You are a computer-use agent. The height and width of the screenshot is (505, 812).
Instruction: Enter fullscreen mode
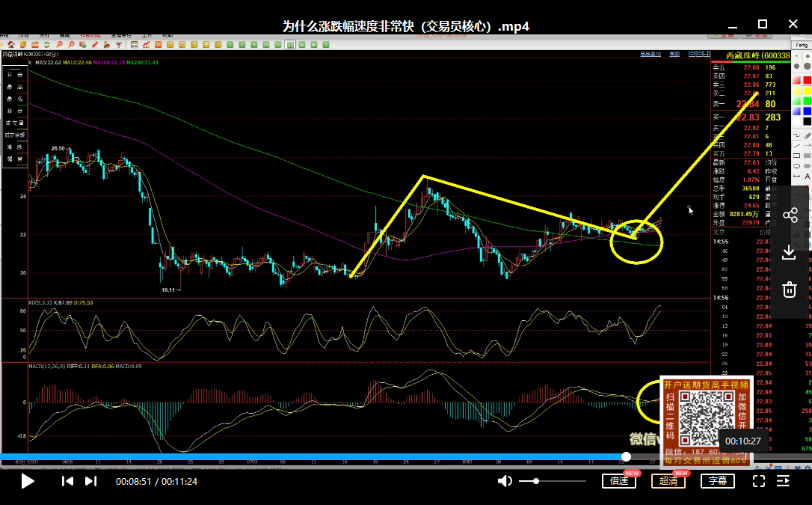pyautogui.click(x=758, y=481)
